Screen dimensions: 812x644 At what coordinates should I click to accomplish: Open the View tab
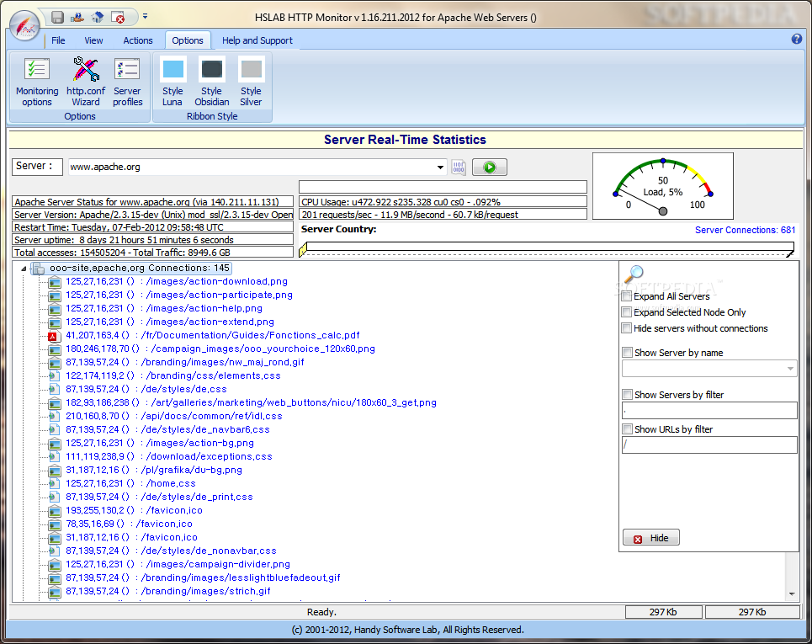[x=93, y=40]
